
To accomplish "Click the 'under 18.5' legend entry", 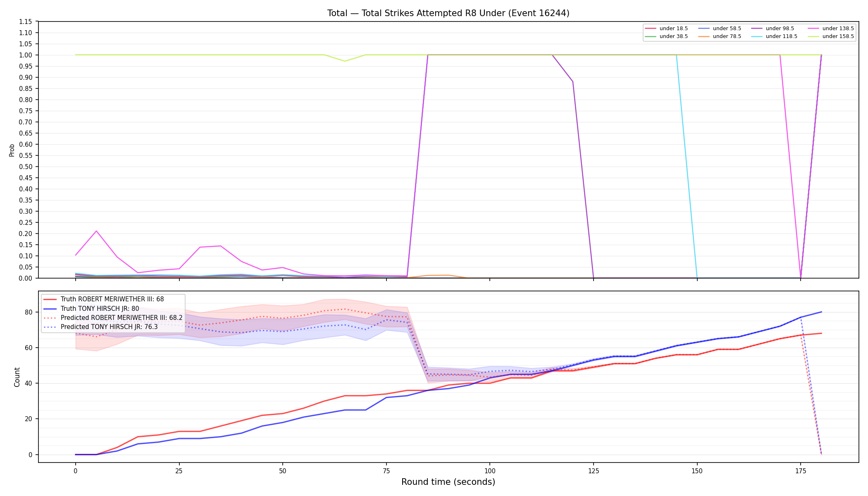I will 666,29.
